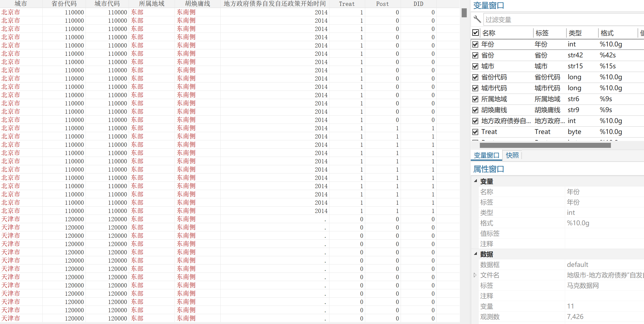Select the Post column header
644x324 pixels.
pyautogui.click(x=382, y=4)
